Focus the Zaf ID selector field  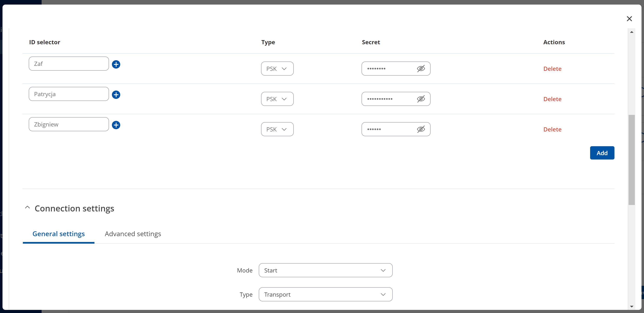(x=69, y=64)
